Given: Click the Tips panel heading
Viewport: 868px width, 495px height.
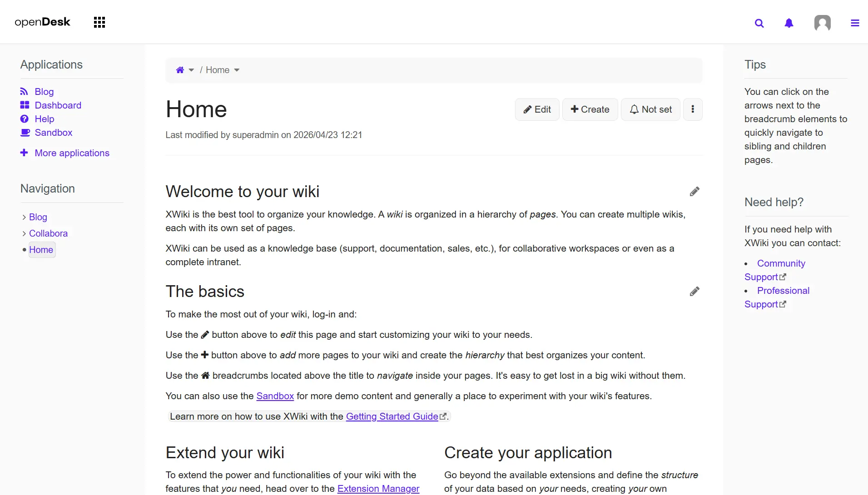Looking at the screenshot, I should pyautogui.click(x=755, y=64).
